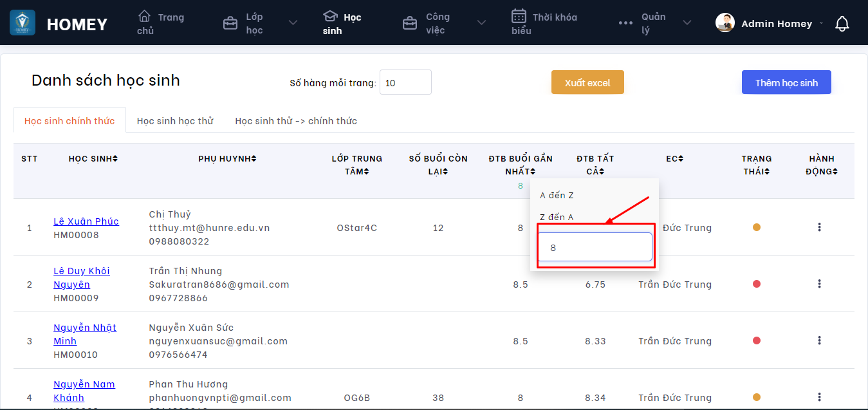The height and width of the screenshot is (410, 868).
Task: Go to Trang chủ home page
Action: [x=161, y=23]
